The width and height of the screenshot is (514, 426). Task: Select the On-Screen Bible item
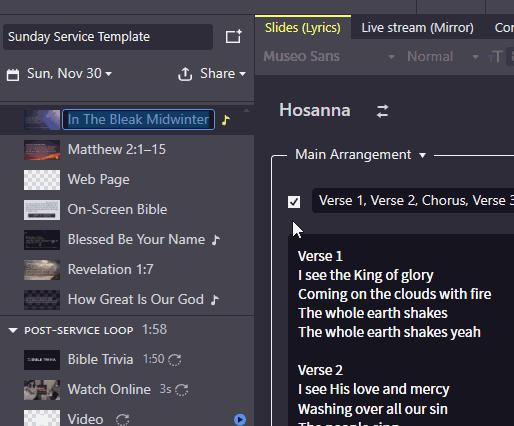point(127,210)
